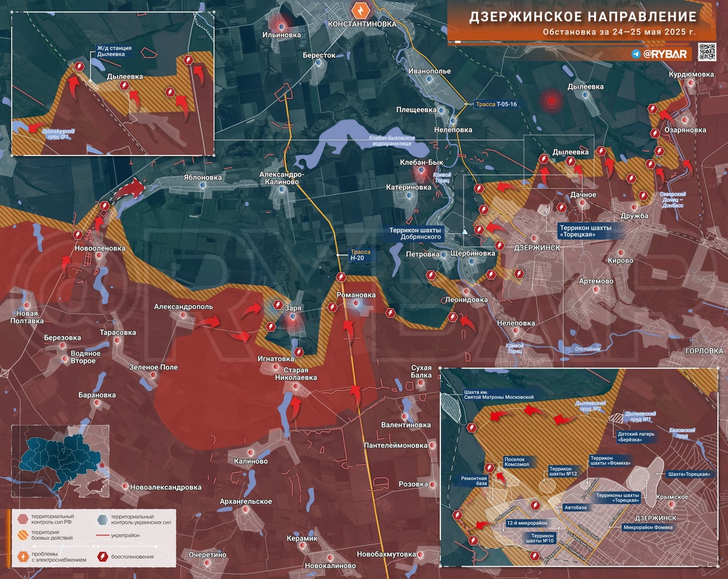728x579 pixels.
Task: Click the @RYBAR handle
Action: pyautogui.click(x=666, y=55)
